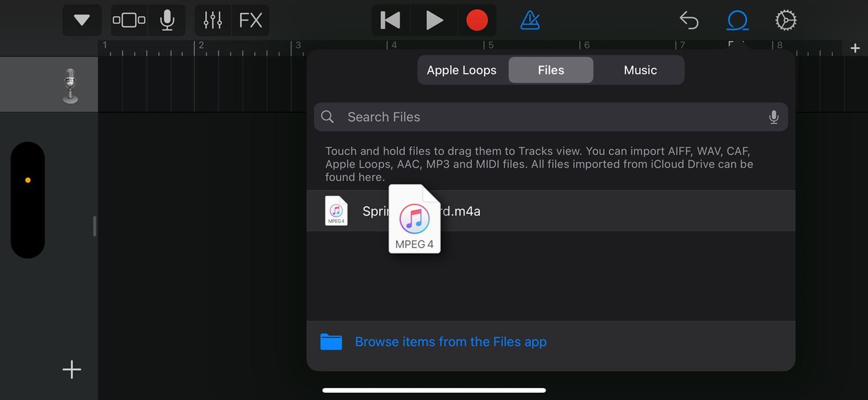Open the FX effects panel
This screenshot has height=400, width=868.
250,20
